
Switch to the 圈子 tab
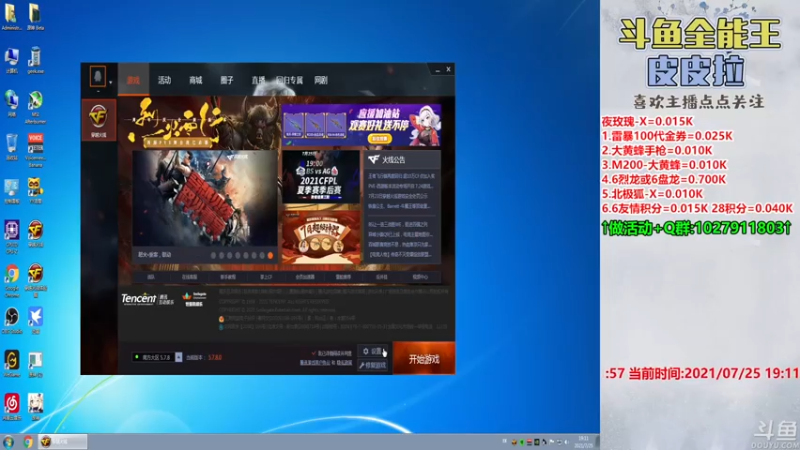click(x=227, y=80)
